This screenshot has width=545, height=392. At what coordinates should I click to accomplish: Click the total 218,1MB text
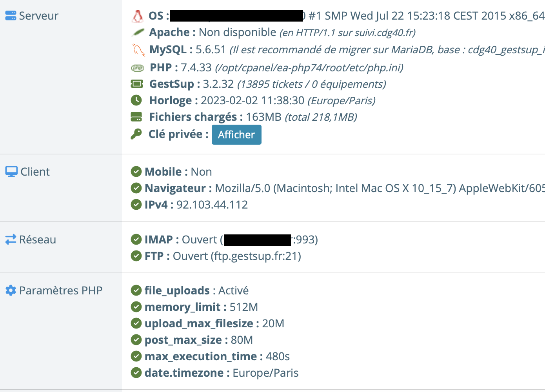[x=321, y=117]
